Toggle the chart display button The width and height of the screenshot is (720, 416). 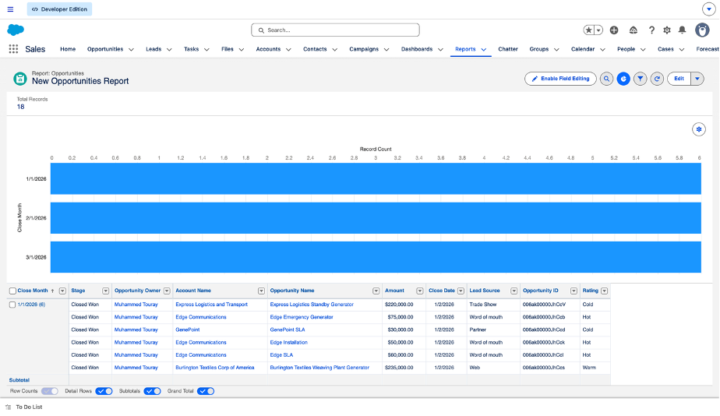pyautogui.click(x=623, y=79)
